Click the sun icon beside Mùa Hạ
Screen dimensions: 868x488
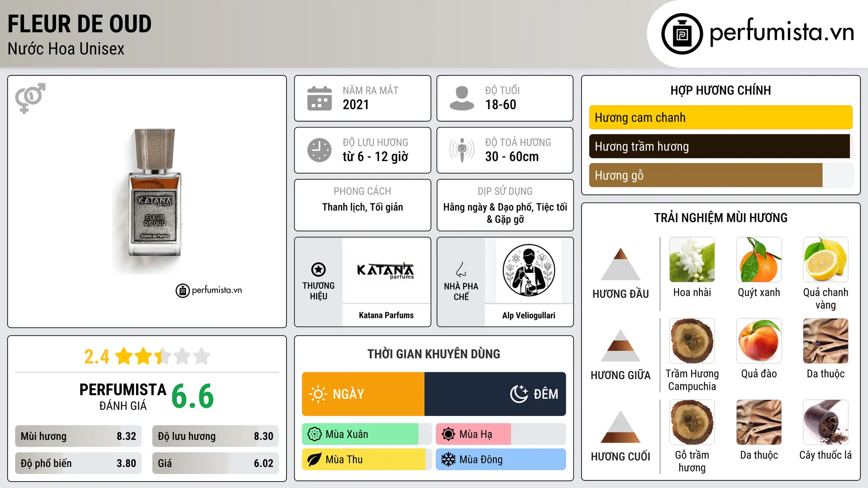[x=448, y=434]
